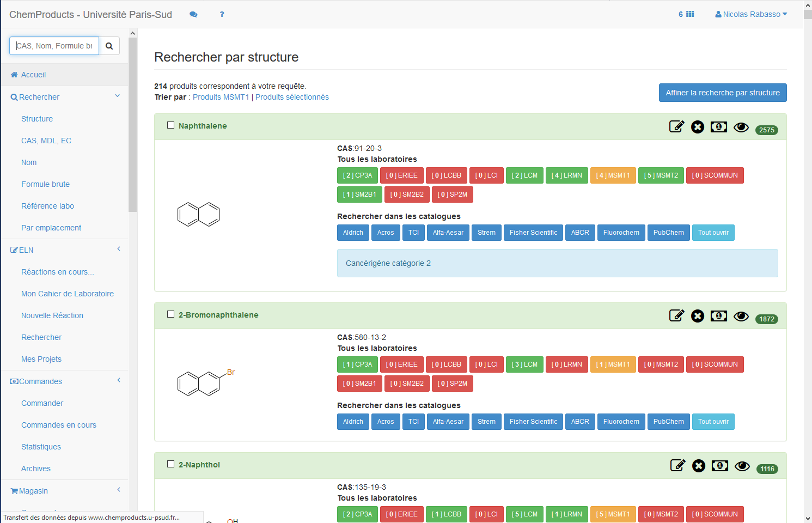Viewport: 812px width, 523px height.
Task: Open the chat messages icon in the header
Action: click(193, 15)
